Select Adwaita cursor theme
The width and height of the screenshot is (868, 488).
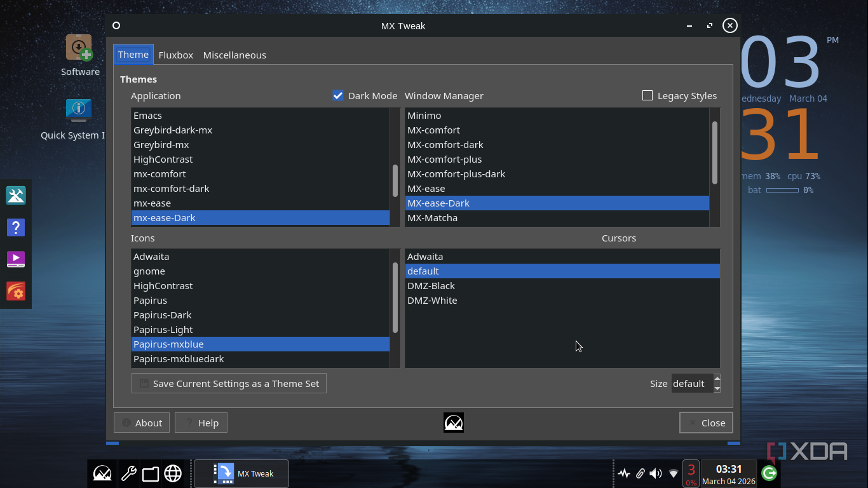(x=562, y=257)
